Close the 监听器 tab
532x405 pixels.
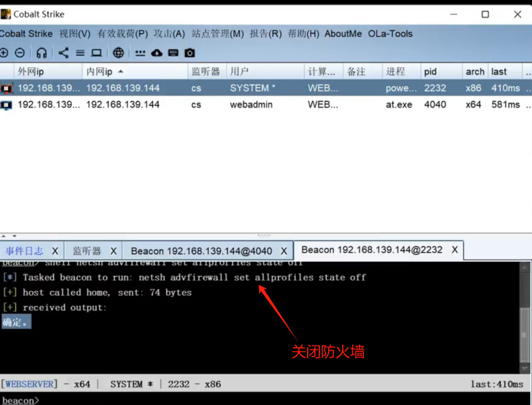113,251
